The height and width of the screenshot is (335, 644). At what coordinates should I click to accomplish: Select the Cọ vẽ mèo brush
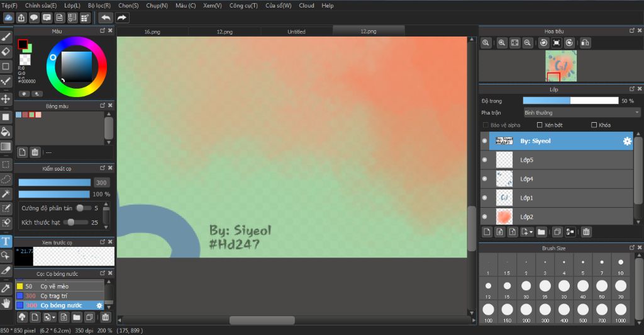[60, 287]
